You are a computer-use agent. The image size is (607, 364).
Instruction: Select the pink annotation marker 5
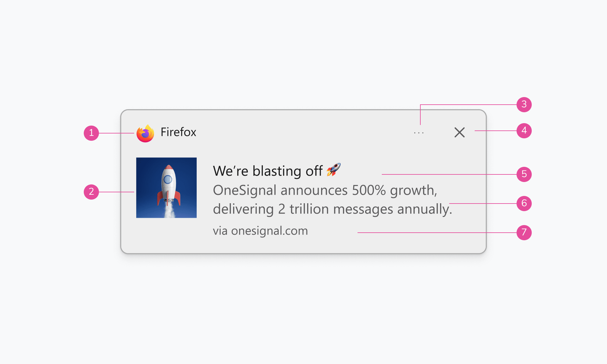pos(524,174)
